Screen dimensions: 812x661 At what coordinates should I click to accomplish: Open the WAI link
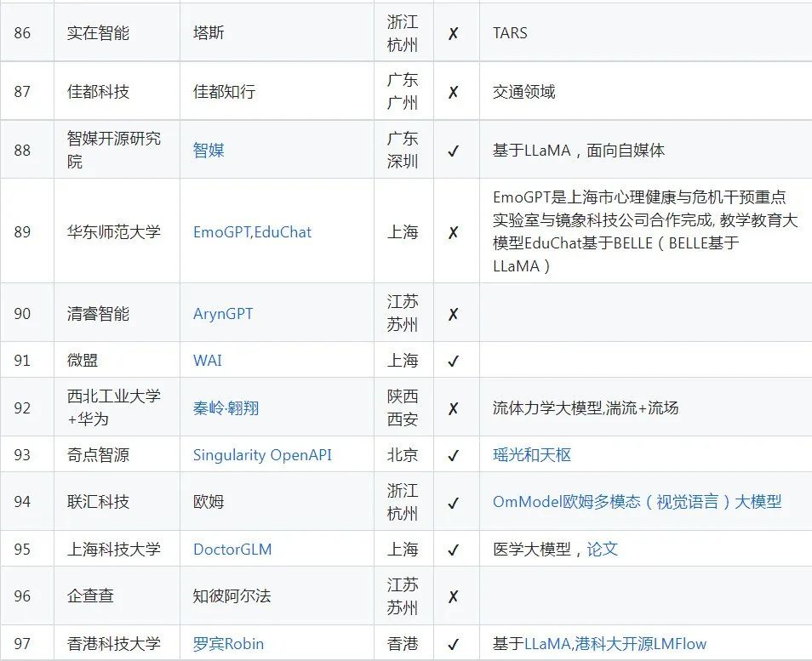(207, 360)
